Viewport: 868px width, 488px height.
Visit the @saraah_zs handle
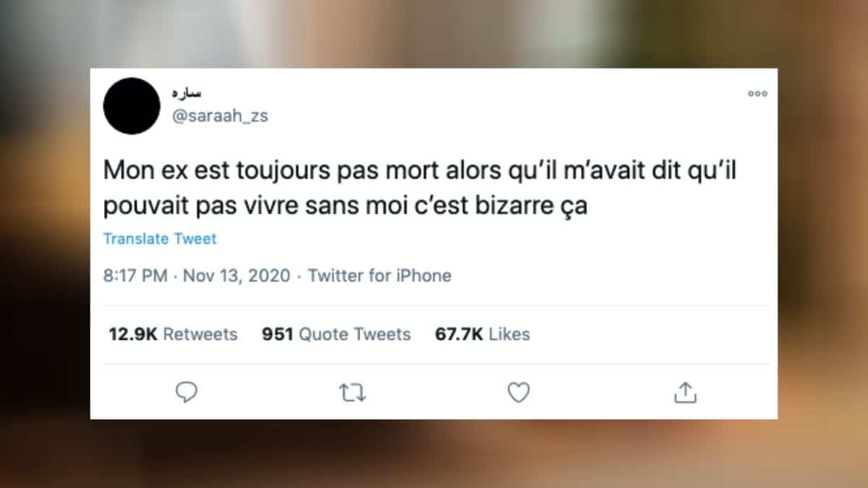coord(220,116)
